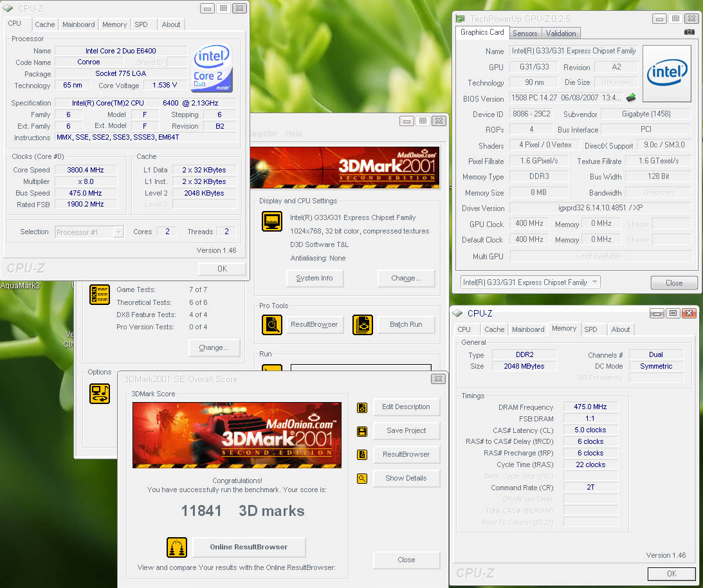Open the About tab in top-left CPU-Z

(x=171, y=24)
